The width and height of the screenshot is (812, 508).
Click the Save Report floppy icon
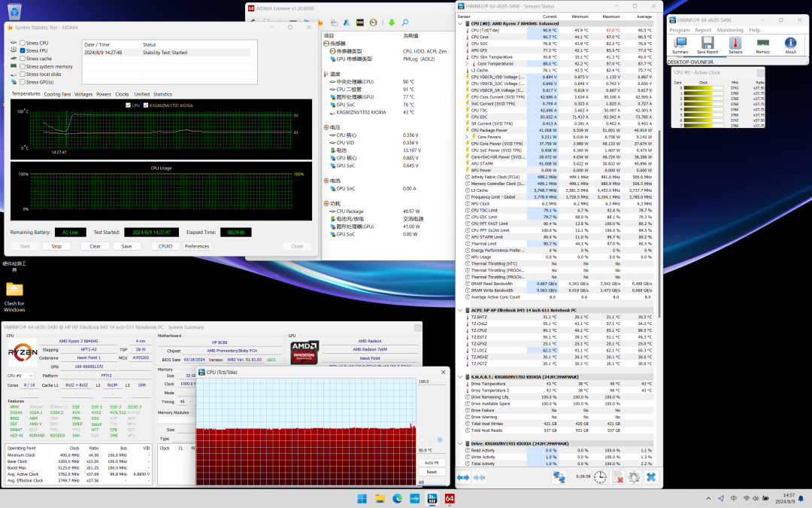click(x=707, y=44)
